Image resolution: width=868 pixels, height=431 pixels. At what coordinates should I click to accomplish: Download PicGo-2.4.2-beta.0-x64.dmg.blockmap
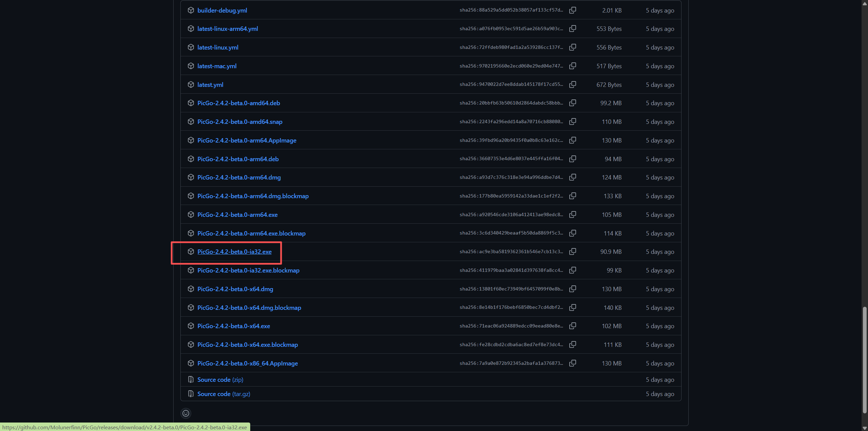click(249, 308)
